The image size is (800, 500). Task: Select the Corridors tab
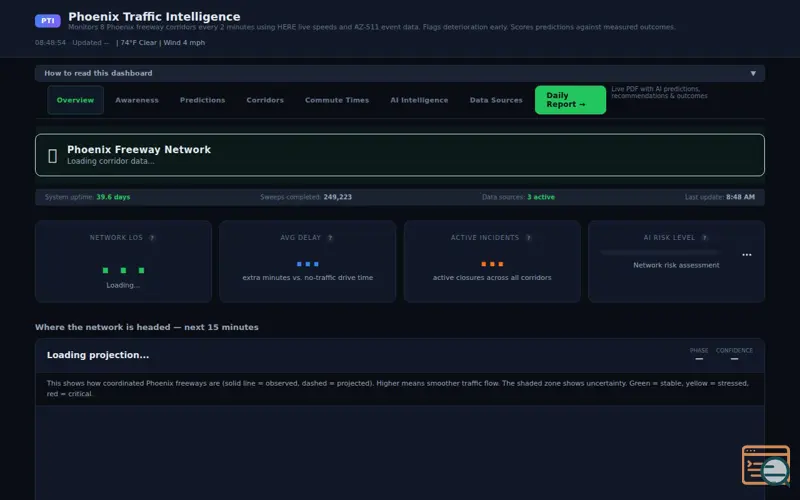[265, 100]
